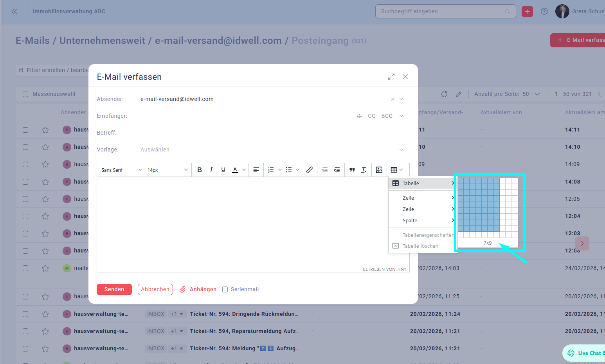Cancel the email with Abbrechen

(155, 289)
